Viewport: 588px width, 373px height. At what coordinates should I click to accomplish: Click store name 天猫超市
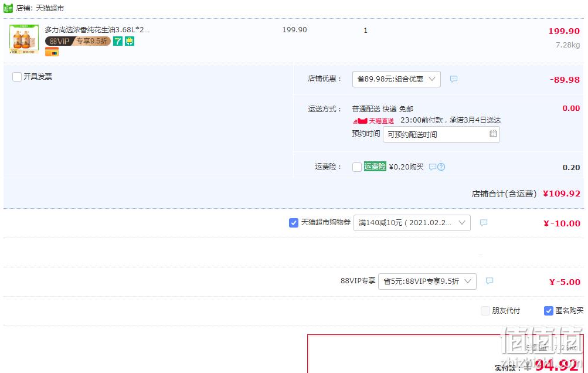tap(50, 8)
